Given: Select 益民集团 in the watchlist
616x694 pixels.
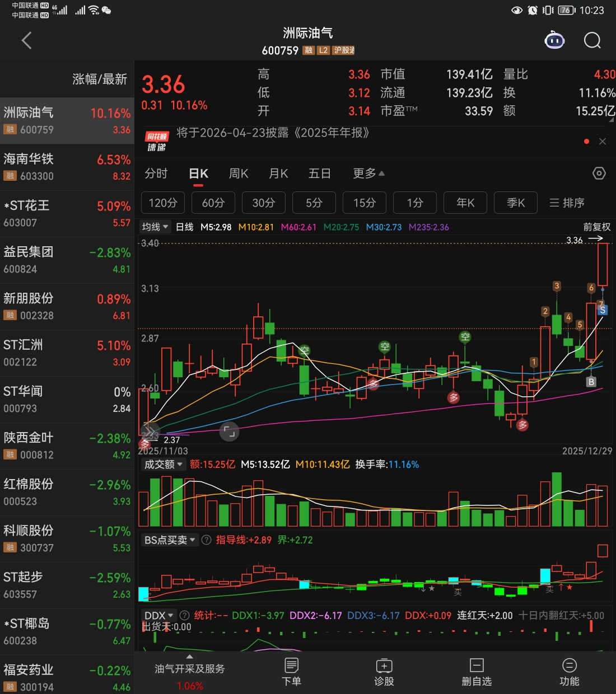Looking at the screenshot, I should point(67,260).
